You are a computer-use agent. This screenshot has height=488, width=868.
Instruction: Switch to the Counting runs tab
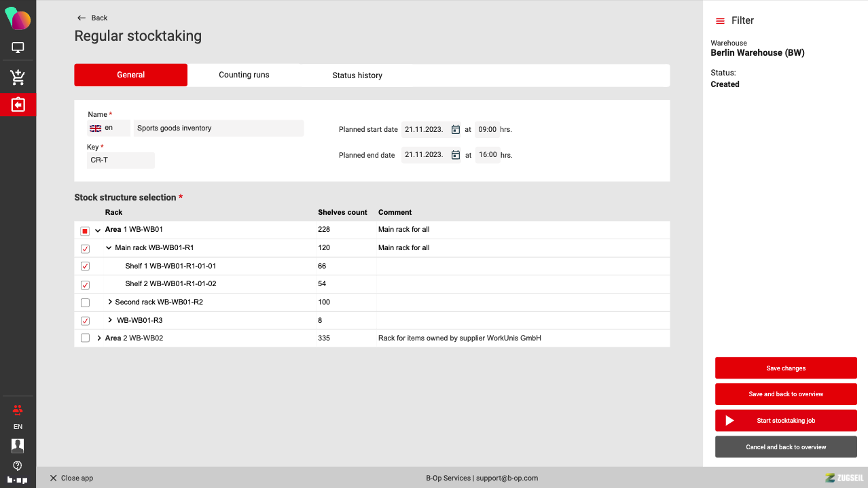click(x=244, y=75)
